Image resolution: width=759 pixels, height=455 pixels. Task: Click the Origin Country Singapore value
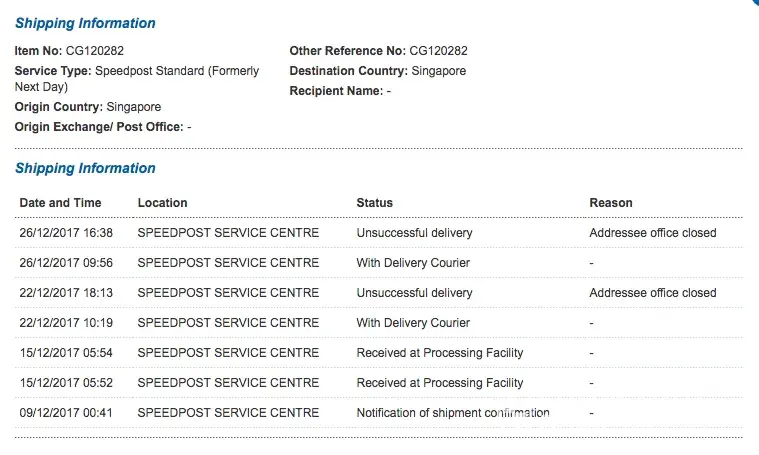pos(133,107)
